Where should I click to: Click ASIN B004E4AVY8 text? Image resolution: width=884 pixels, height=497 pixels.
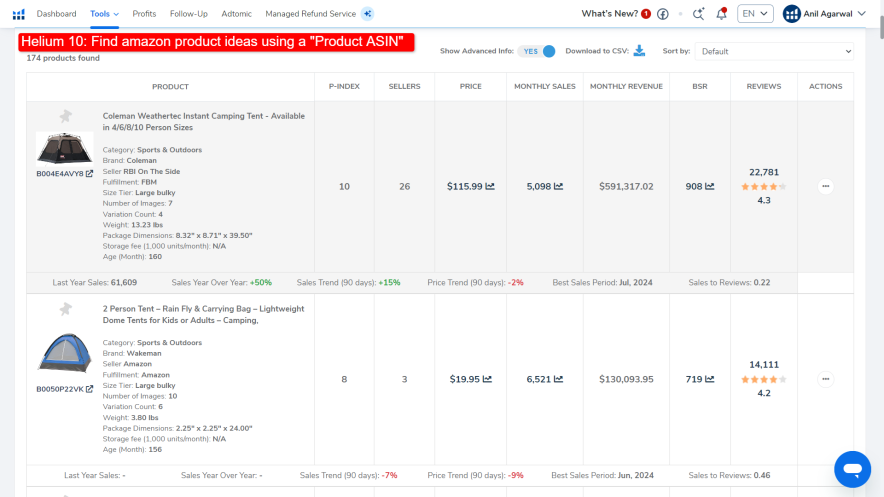(60, 174)
